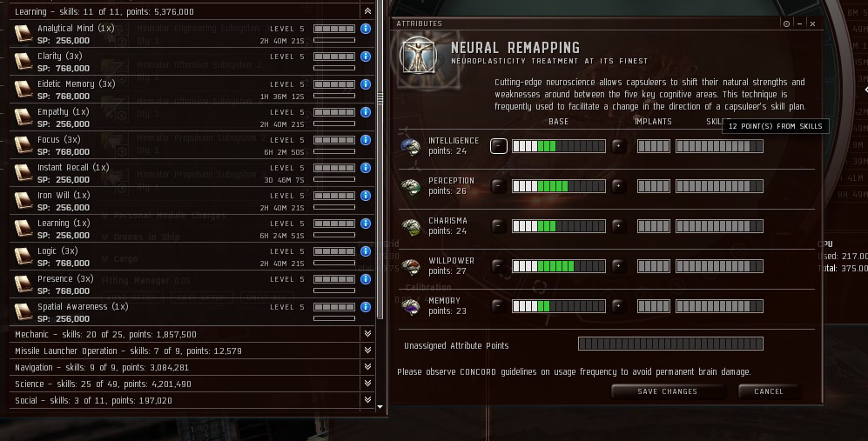The width and height of the screenshot is (868, 441).
Task: Expand the Navigation skills group
Action: 367,367
